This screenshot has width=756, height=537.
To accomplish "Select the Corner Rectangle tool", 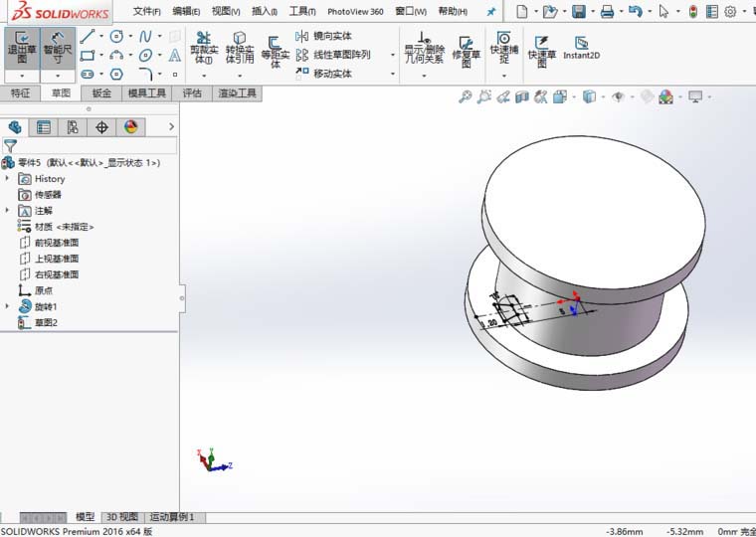I will click(88, 56).
